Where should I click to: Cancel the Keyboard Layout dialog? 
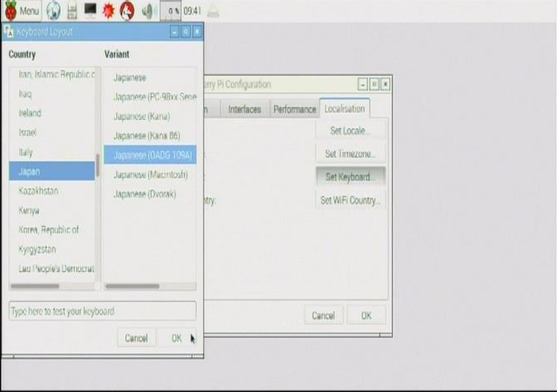tap(136, 338)
